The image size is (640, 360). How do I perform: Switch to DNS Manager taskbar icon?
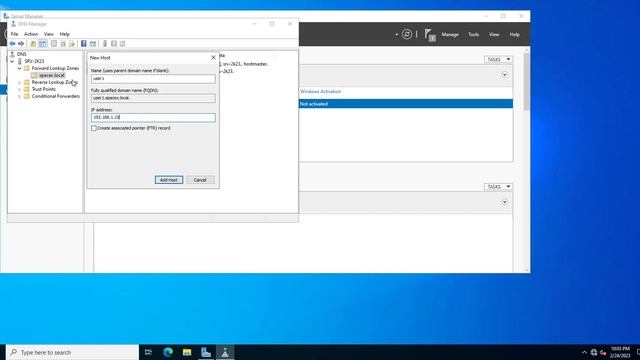pyautogui.click(x=225, y=352)
